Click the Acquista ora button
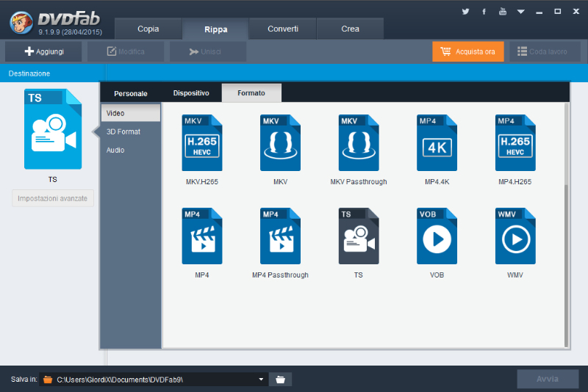Screen dimensions: 588x392 pos(468,51)
